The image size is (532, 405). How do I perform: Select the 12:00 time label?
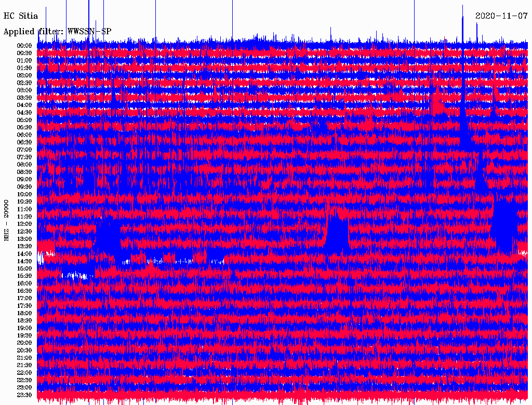click(24, 224)
